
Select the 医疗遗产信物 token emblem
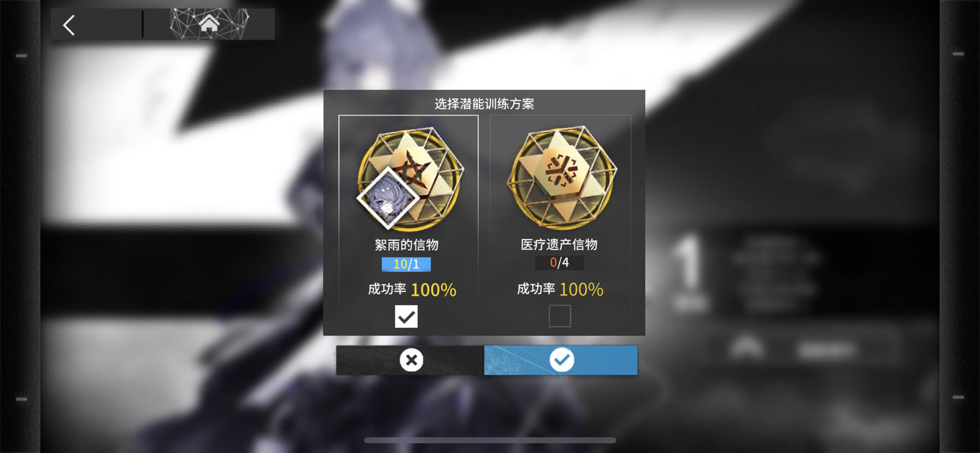click(561, 178)
